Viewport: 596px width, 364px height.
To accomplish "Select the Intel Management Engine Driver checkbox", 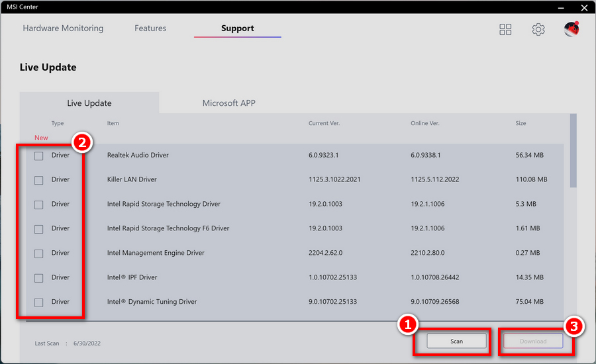I will pos(39,253).
